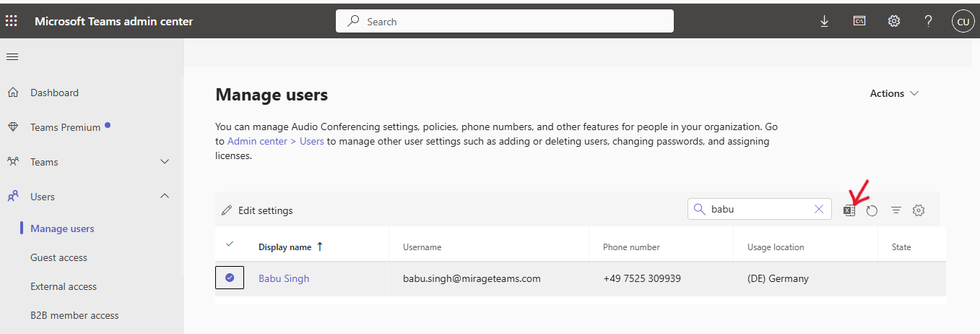Refresh the users table

click(x=872, y=210)
